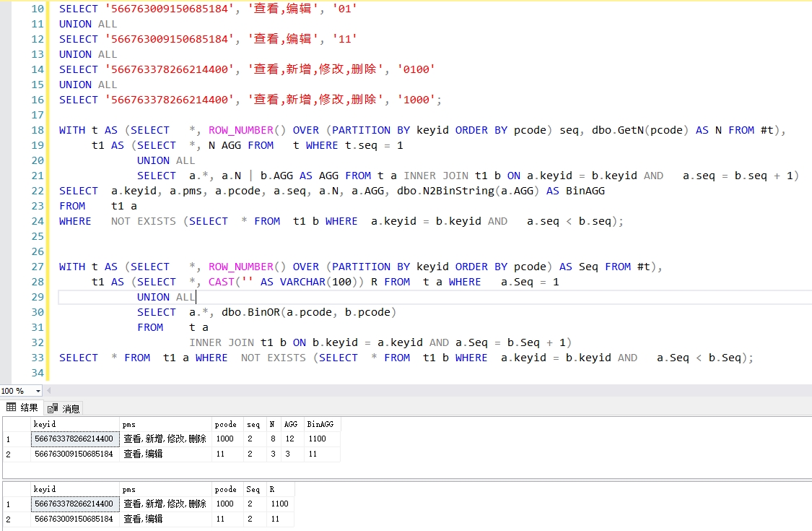The image size is (812, 531).
Task: Place cursor on dbo.BinOR in line 30
Action: pyautogui.click(x=250, y=312)
